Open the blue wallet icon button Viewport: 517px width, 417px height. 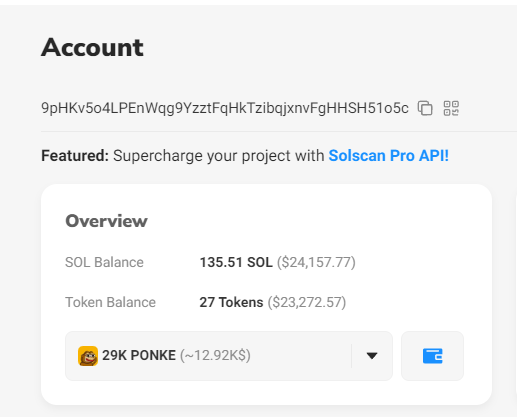click(432, 356)
